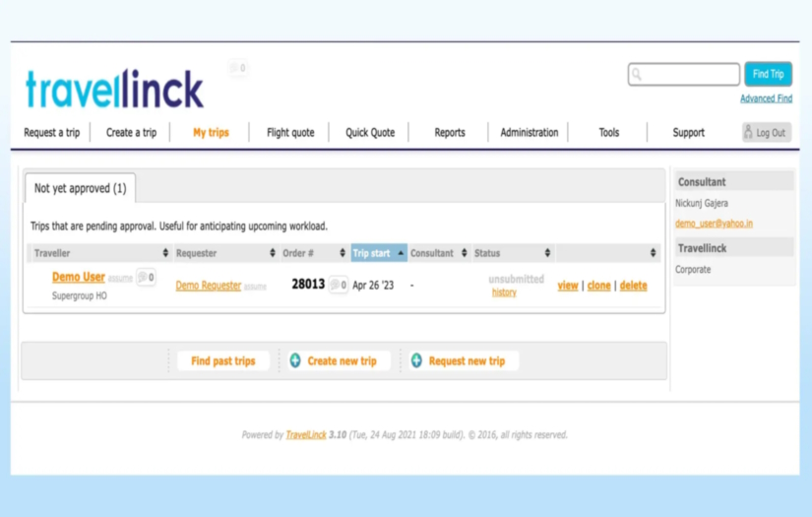Open the TravelLinck link in the footer
This screenshot has width=812, height=517.
[306, 434]
